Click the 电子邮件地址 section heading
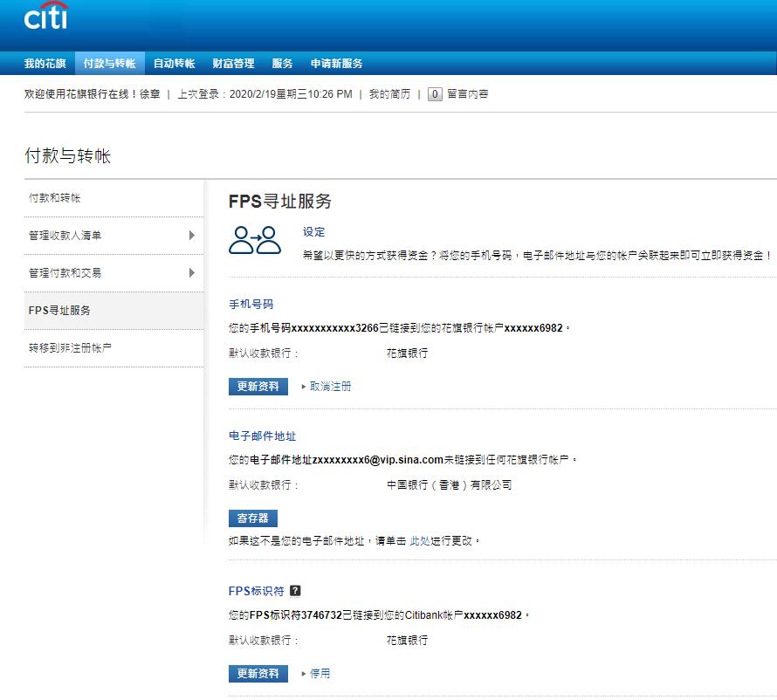777x700 pixels. (262, 436)
